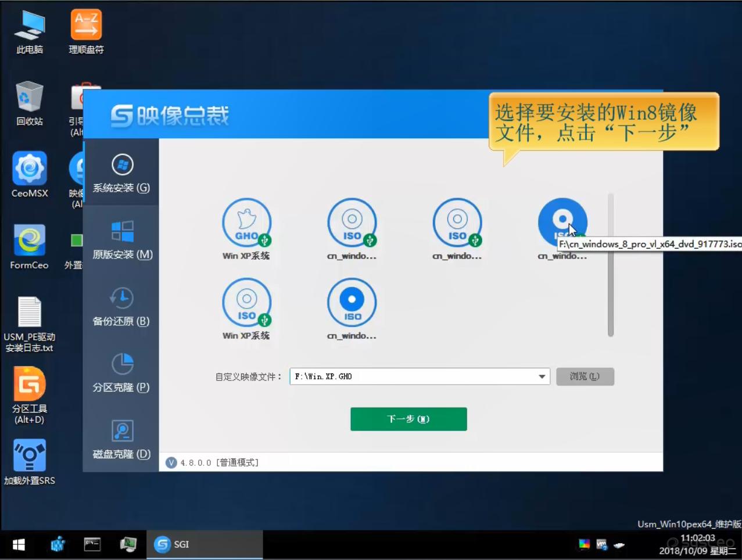Screen dimensions: 742x560
Task: Switch to 系统安装 (G) tab
Action: [x=121, y=173]
